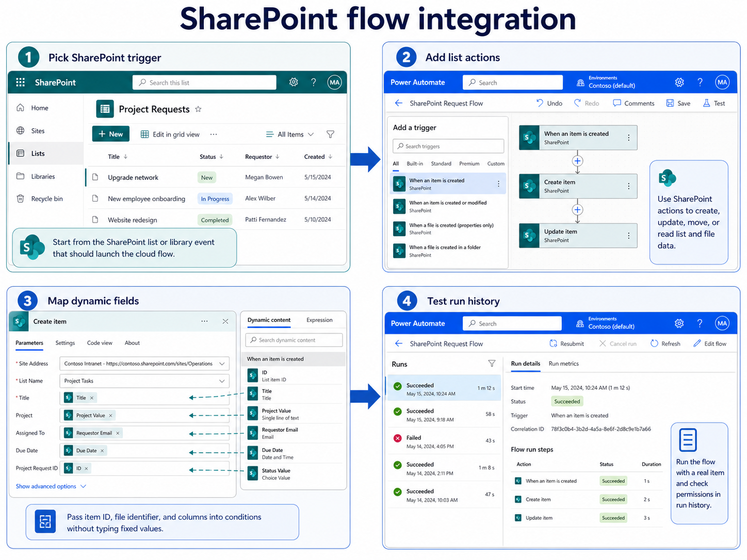Viewport: 747px width, 560px height.
Task: Click the Search dynamic content field
Action: click(294, 340)
